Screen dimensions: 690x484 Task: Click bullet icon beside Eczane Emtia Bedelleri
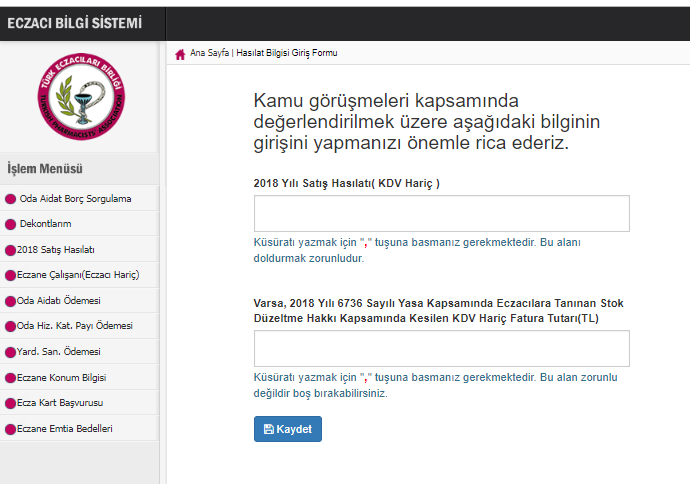click(x=11, y=429)
